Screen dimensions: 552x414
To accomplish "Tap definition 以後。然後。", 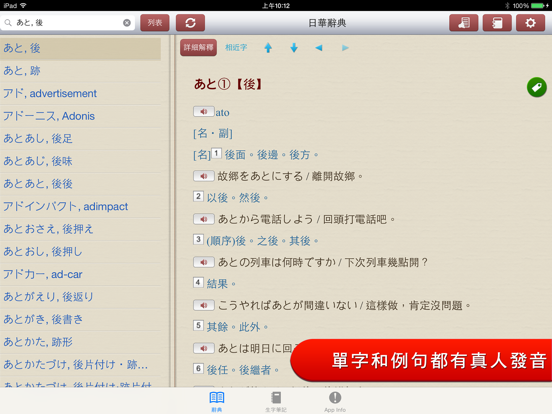I will pos(237,197).
